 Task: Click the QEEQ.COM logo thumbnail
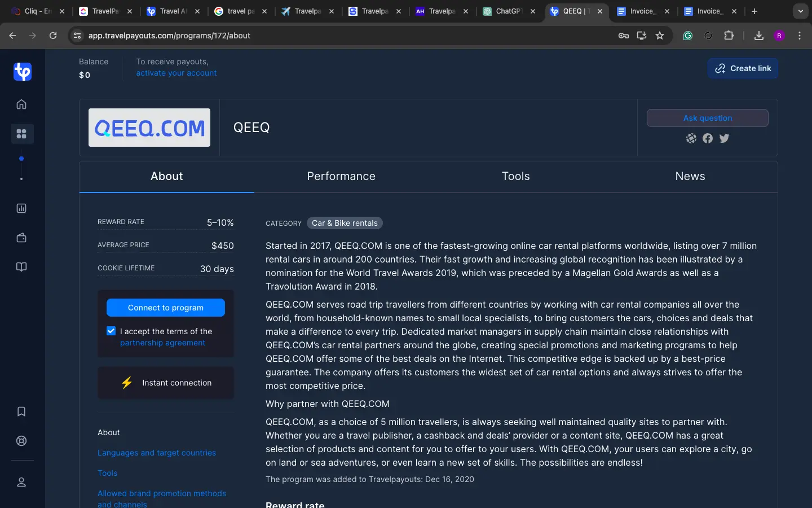[149, 128]
